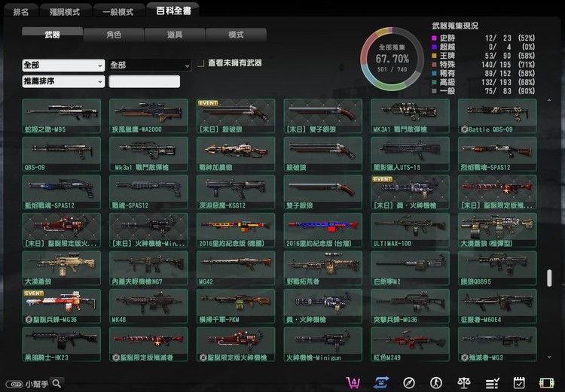Viewport: 565px width, 392px height.
Task: Open the balance scales icon
Action: [x=464, y=383]
